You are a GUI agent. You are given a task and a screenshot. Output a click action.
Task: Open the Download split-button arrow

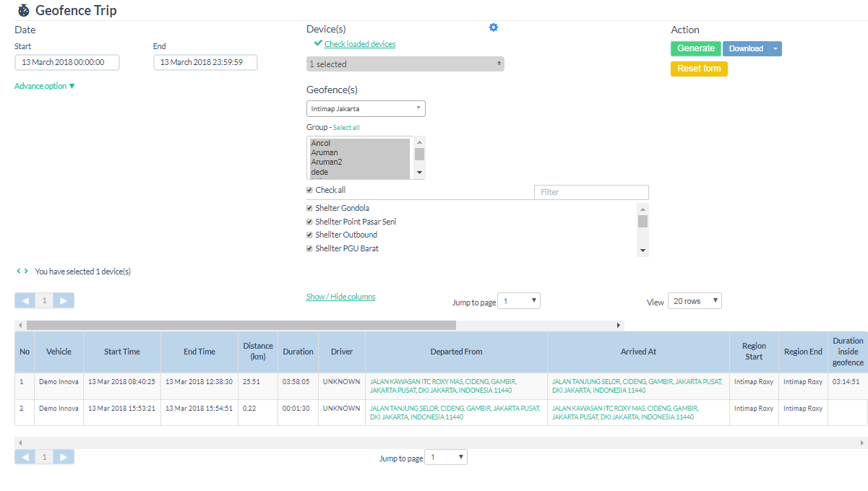click(x=775, y=48)
